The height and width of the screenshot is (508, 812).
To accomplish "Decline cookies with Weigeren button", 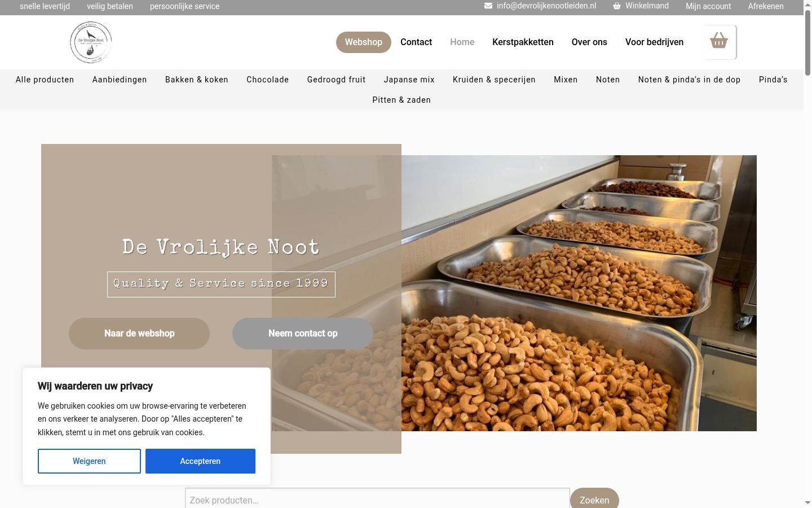I will (x=89, y=461).
